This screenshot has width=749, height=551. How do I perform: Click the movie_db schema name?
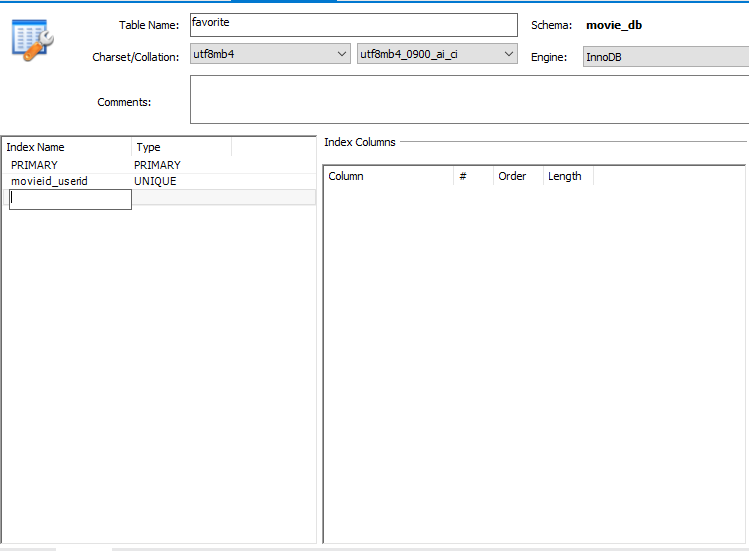(x=614, y=25)
